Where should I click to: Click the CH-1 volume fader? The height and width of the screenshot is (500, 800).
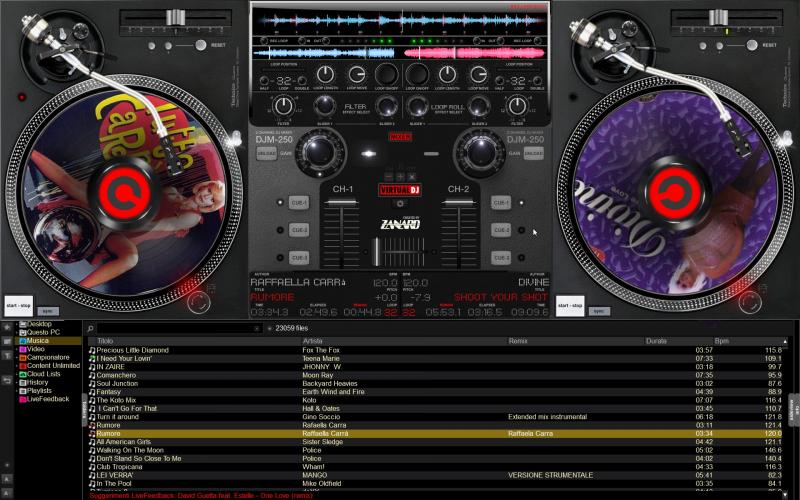pos(342,203)
